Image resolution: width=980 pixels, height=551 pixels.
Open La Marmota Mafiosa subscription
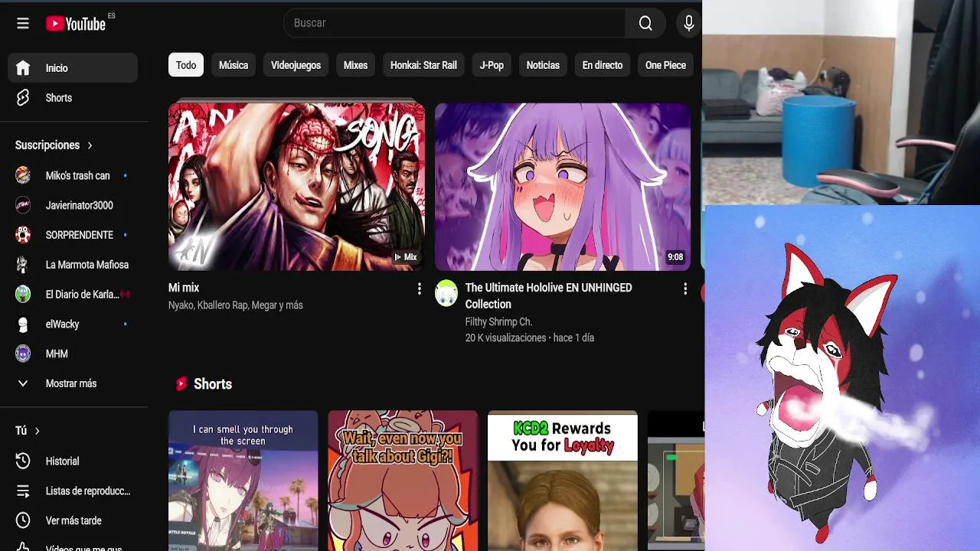click(x=73, y=265)
